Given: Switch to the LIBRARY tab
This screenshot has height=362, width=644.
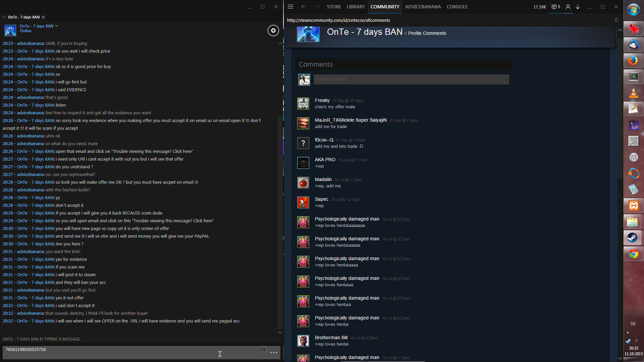Looking at the screenshot, I should pyautogui.click(x=356, y=7).
